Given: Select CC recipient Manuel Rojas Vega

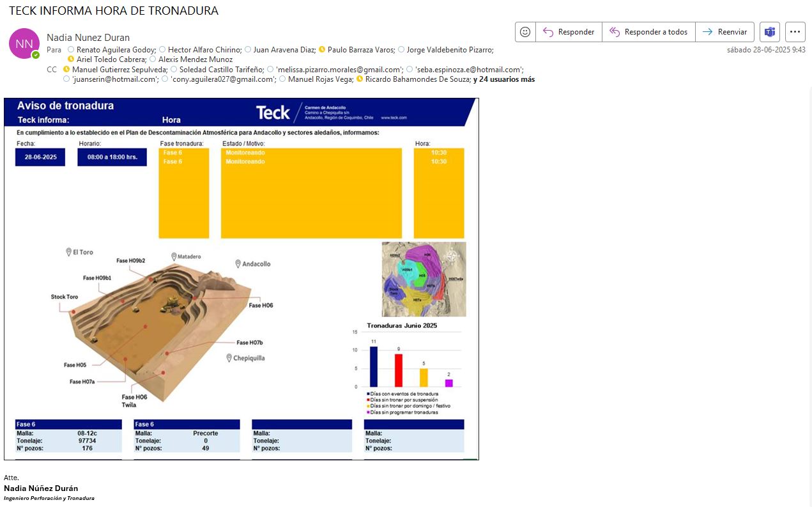Looking at the screenshot, I should coord(320,80).
